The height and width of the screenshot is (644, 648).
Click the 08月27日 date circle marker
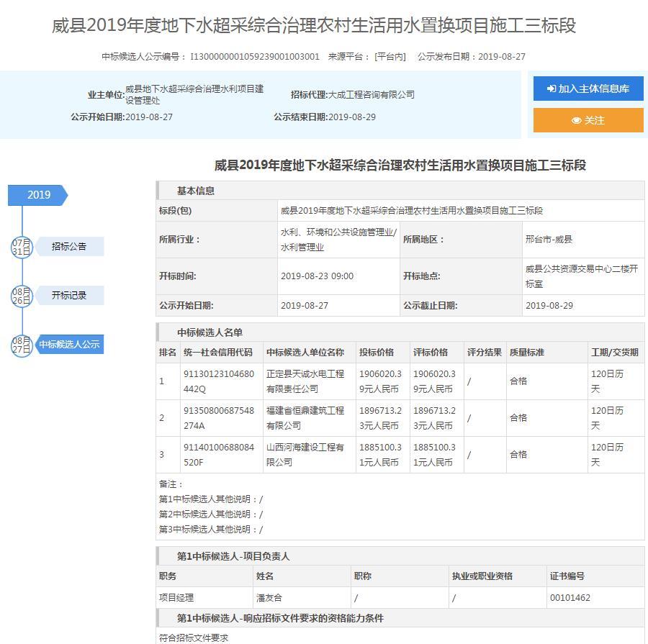click(x=22, y=345)
